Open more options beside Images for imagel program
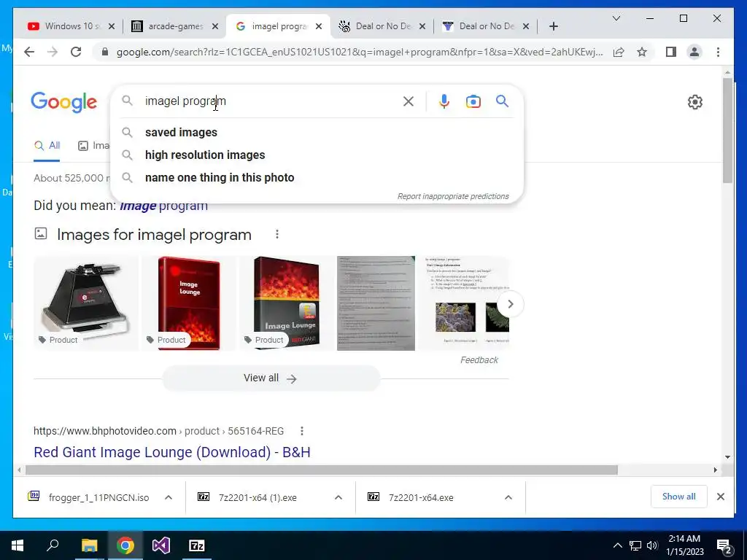Image resolution: width=747 pixels, height=560 pixels. (276, 234)
